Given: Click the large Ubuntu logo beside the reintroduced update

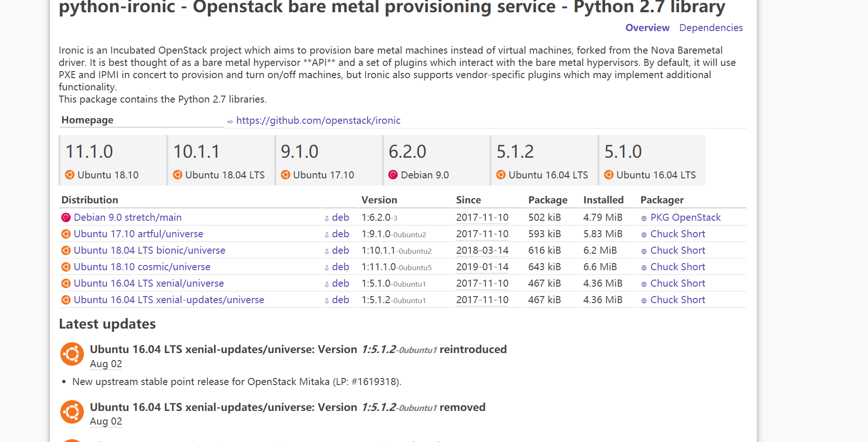Looking at the screenshot, I should (x=72, y=354).
